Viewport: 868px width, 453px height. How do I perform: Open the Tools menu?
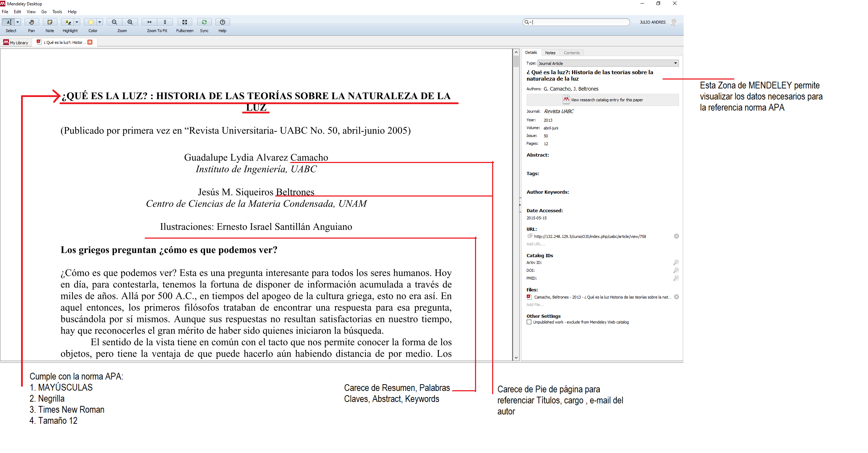tap(57, 12)
